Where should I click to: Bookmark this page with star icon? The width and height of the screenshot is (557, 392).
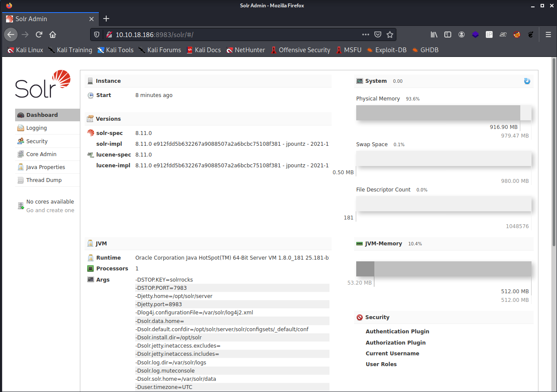pyautogui.click(x=390, y=34)
